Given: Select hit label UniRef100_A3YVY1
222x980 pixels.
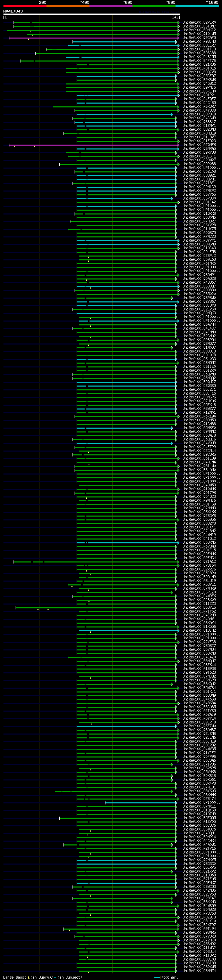Looking at the screenshot, I should (x=199, y=241).
